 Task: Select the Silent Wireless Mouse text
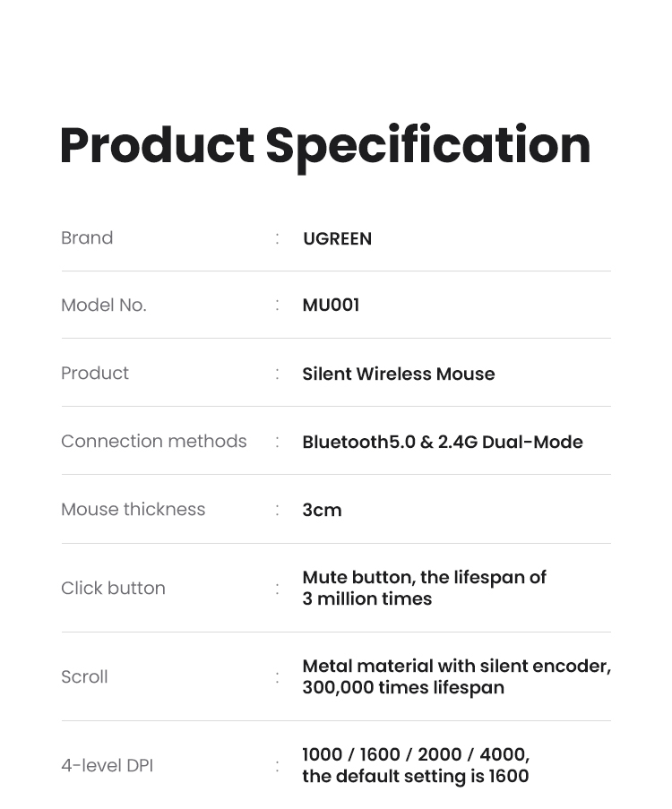398,374
